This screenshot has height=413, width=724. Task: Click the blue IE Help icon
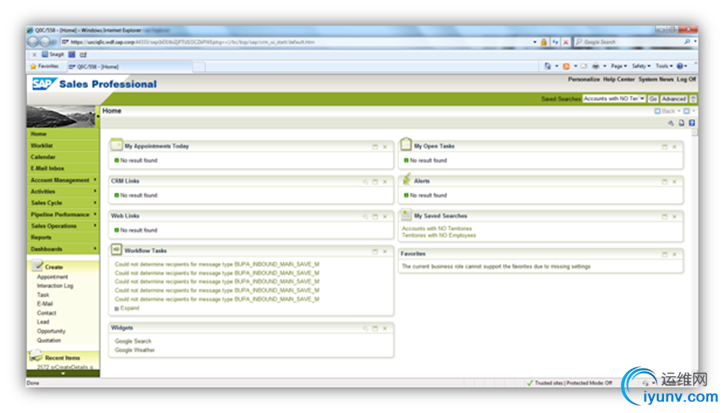pos(680,67)
